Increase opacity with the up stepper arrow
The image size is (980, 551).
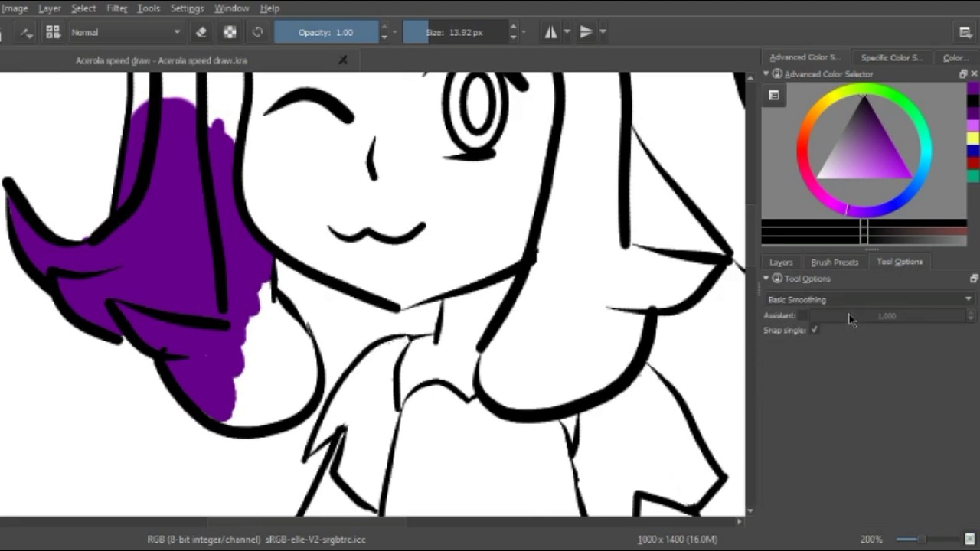pos(384,28)
